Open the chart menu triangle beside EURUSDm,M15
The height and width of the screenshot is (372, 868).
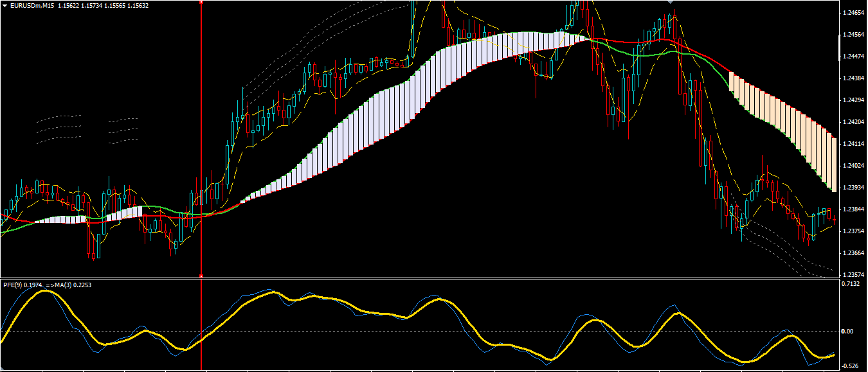coord(5,5)
